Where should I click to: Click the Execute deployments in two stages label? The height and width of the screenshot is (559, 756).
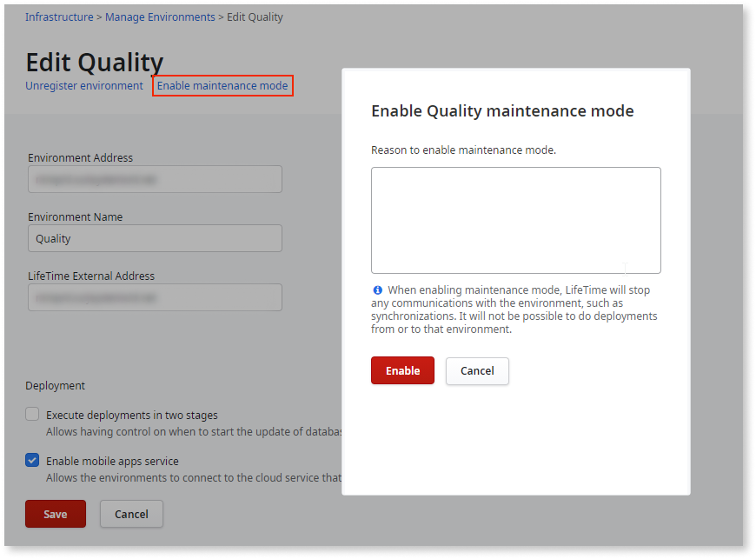(132, 416)
